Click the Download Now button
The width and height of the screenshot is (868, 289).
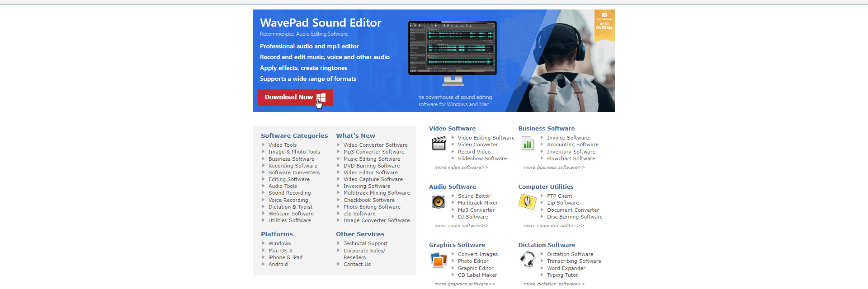pos(295,97)
